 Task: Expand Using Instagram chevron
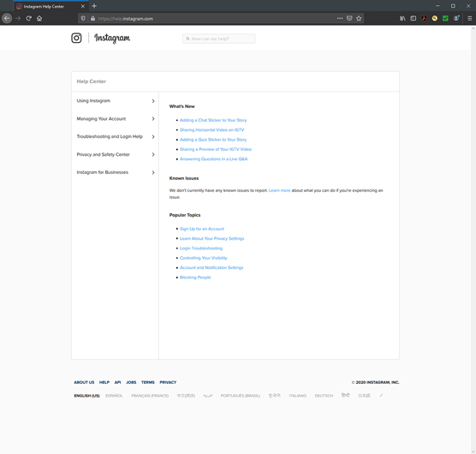click(x=153, y=101)
